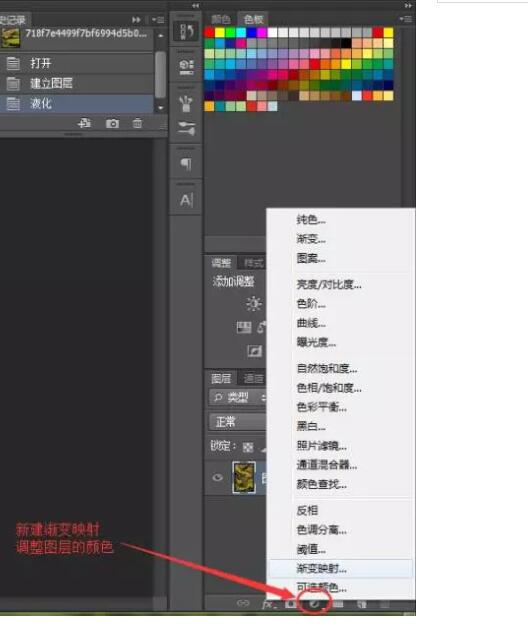
Task: Open the Swatches panel flyout menu
Action: (405, 19)
